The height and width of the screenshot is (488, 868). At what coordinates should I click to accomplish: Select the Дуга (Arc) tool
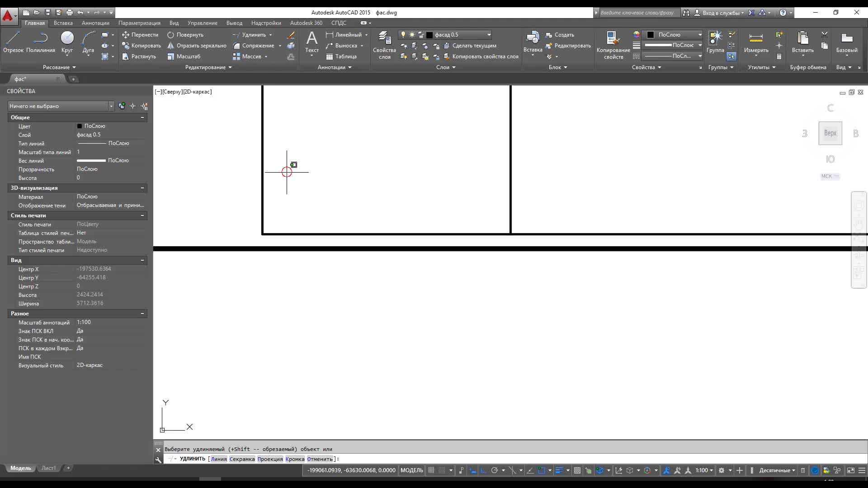(88, 42)
